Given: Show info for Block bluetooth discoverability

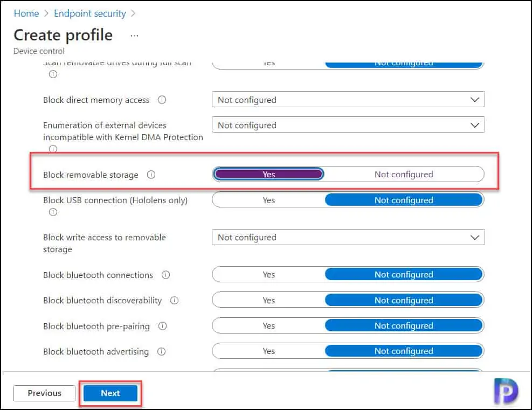Looking at the screenshot, I should [x=175, y=301].
